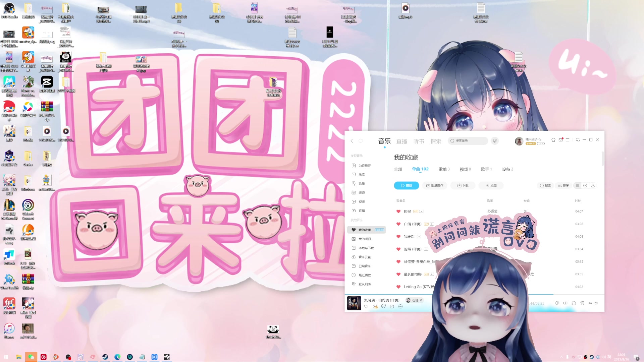
Task: Open the main menu hamburger icon
Action: (568, 140)
